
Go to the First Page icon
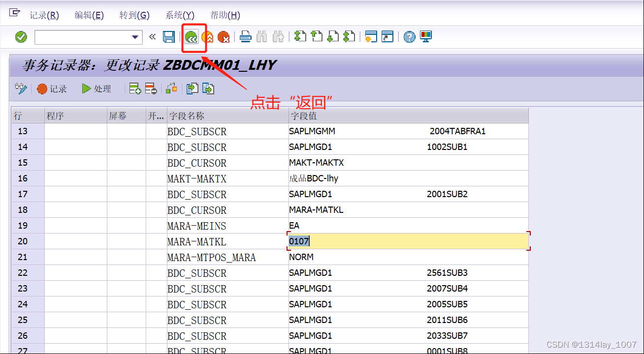click(x=300, y=36)
